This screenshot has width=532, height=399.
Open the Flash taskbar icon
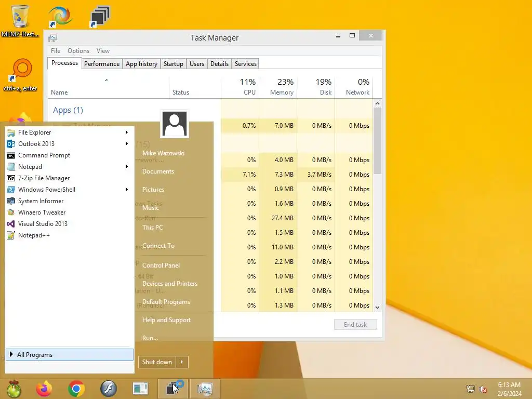coord(109,389)
